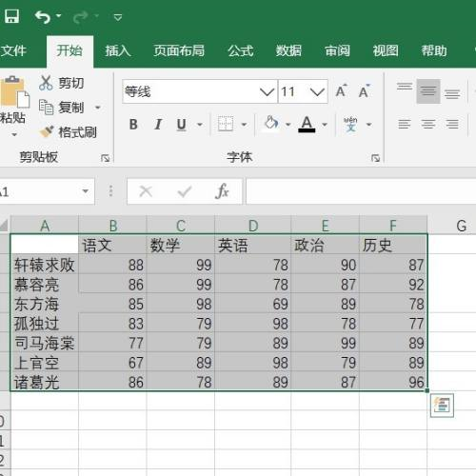
Task: Click the Undo arrow icon
Action: [43, 17]
